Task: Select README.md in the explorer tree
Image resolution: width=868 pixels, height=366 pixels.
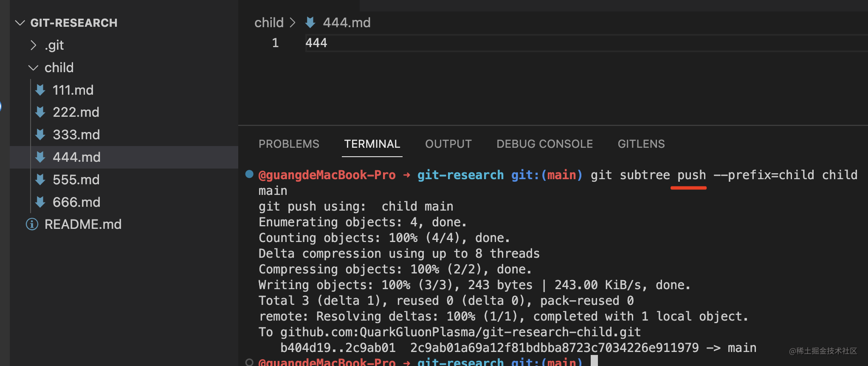Action: tap(83, 224)
